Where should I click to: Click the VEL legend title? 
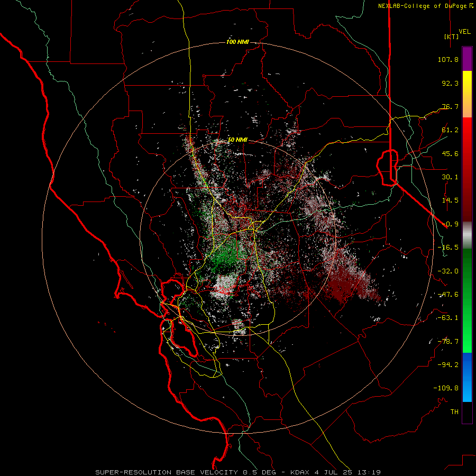pyautogui.click(x=464, y=32)
